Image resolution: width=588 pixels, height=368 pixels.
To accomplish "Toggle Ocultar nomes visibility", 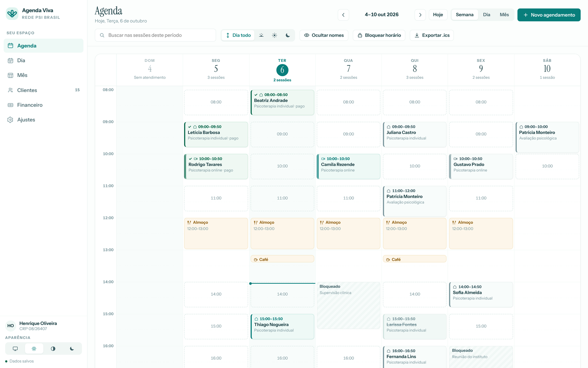I will click(x=324, y=35).
